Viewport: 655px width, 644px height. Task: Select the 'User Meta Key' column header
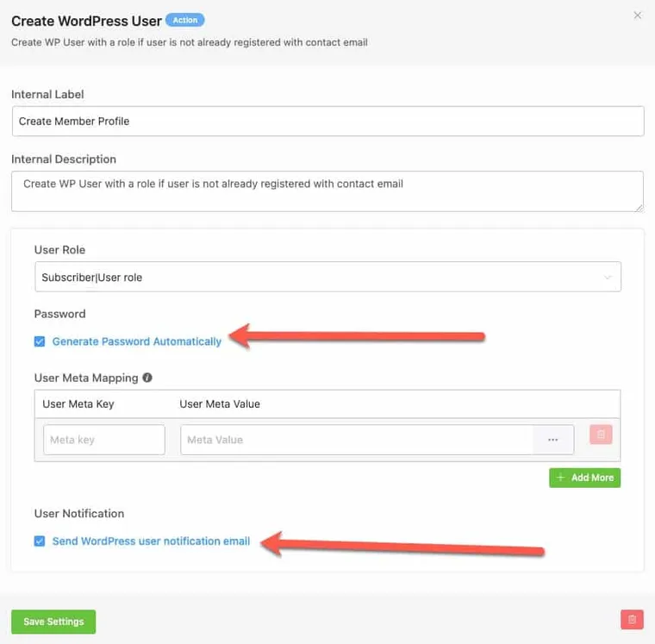tap(78, 404)
